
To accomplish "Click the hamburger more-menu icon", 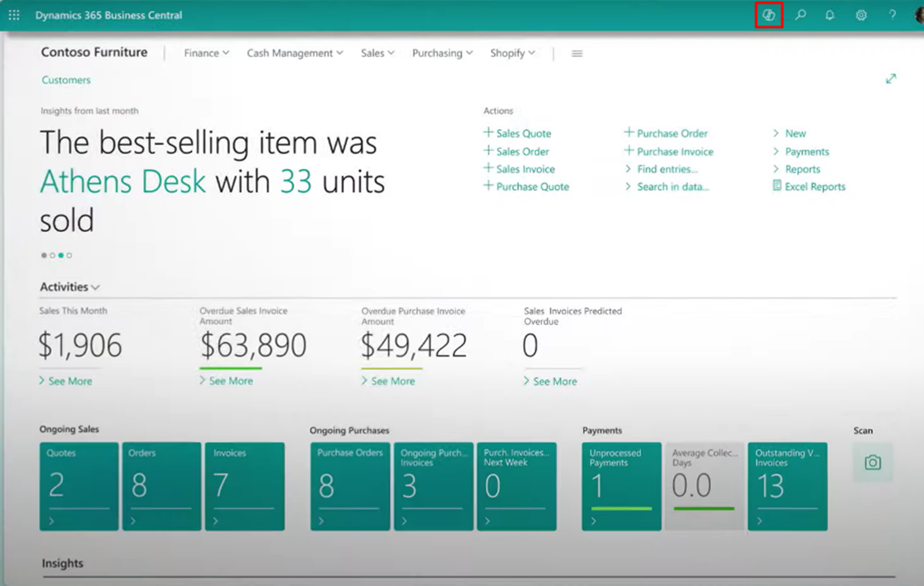I will point(577,54).
